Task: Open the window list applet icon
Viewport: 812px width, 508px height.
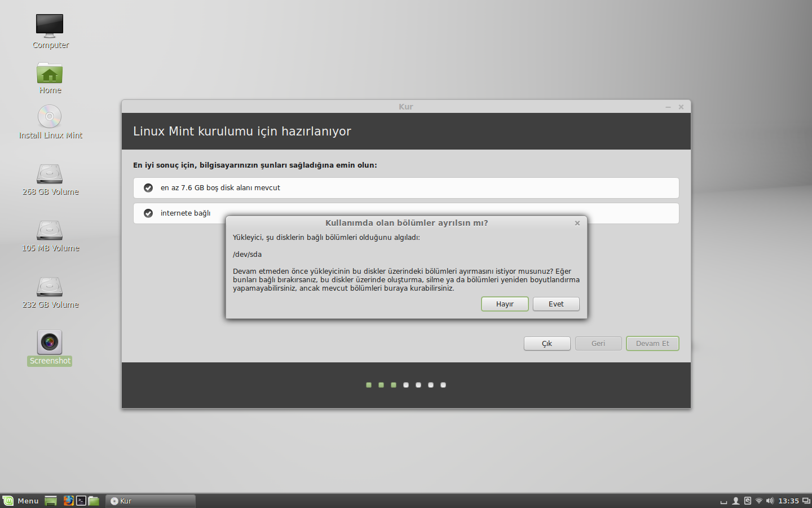Action: click(806, 501)
